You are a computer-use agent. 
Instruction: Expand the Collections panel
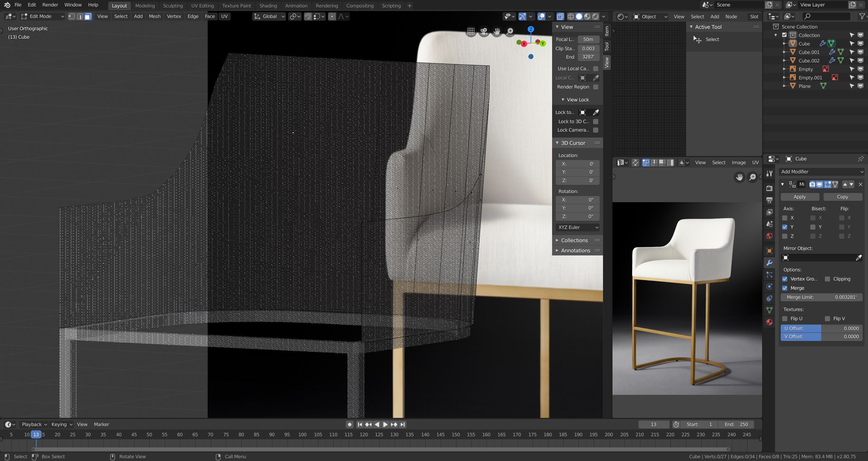point(574,240)
